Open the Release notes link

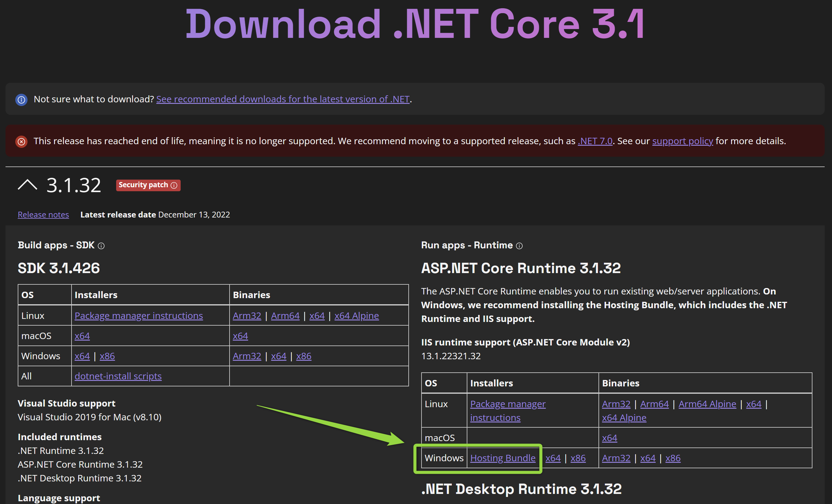click(x=43, y=214)
